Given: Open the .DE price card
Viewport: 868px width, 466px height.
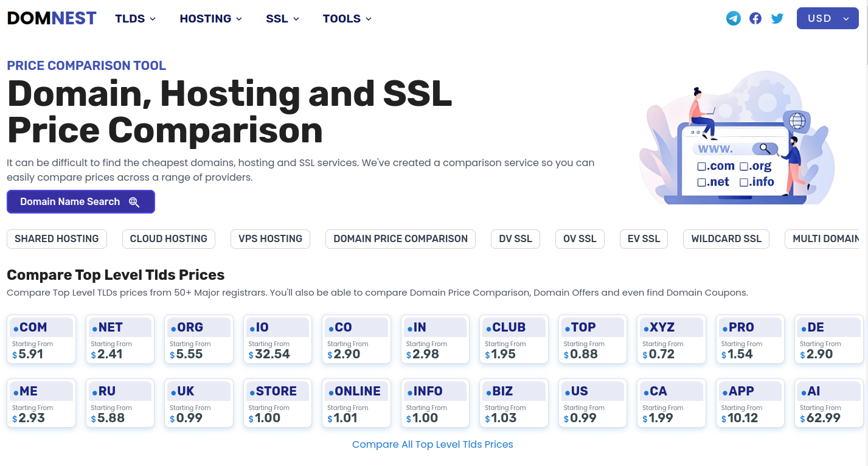Looking at the screenshot, I should coord(829,339).
